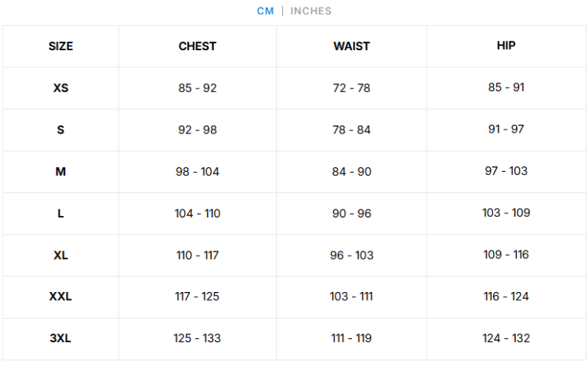This screenshot has width=588, height=365.
Task: Click the XS size row label
Action: click(x=60, y=88)
